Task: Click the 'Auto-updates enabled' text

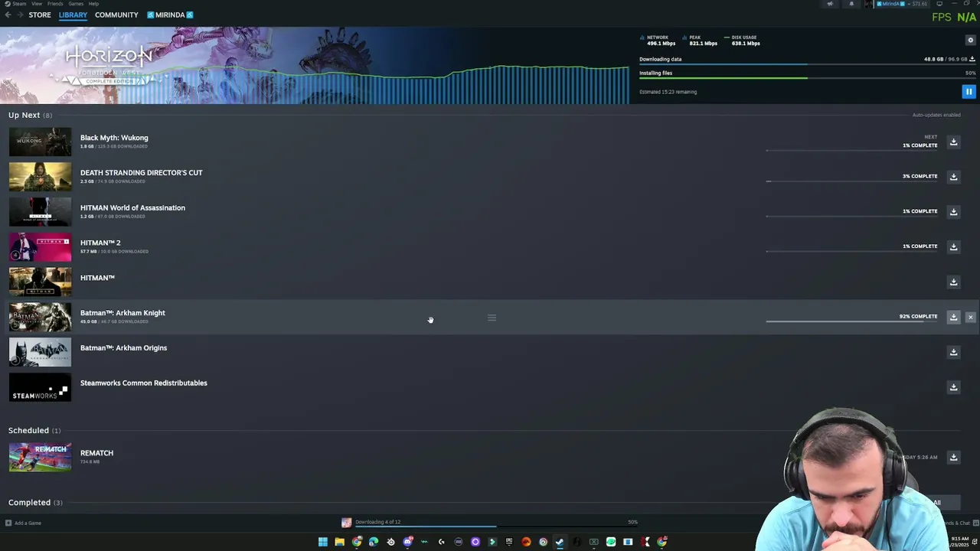Action: 936,115
